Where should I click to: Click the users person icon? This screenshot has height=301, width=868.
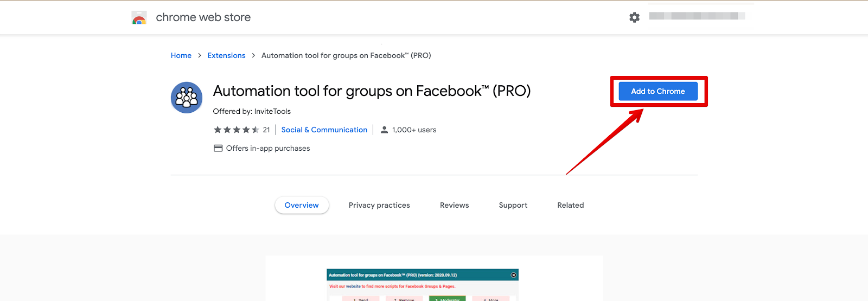coord(384,130)
